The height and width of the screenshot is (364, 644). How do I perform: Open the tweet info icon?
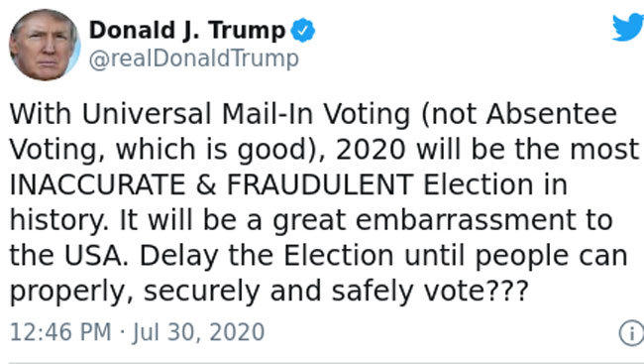tap(632, 332)
